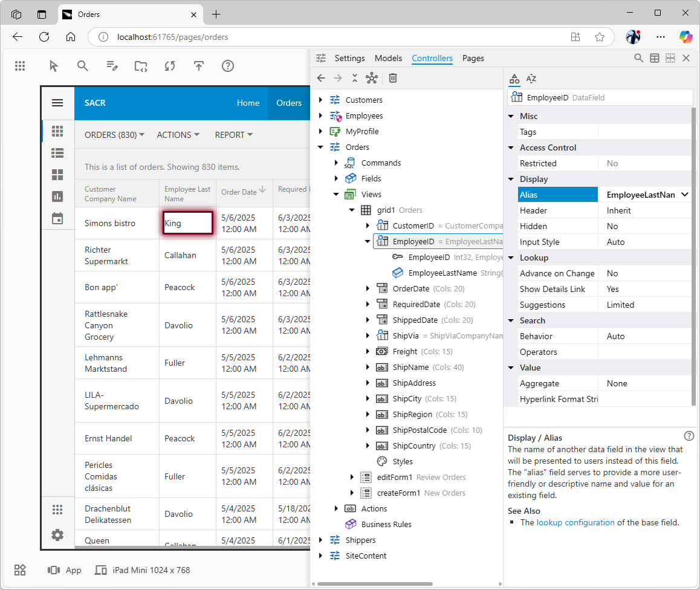
Task: Expand the Fields node
Action: coord(336,178)
